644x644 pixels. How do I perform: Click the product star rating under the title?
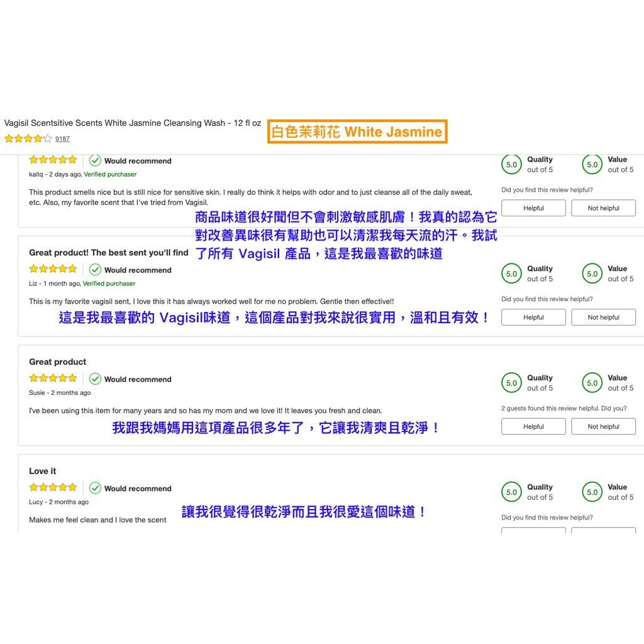(x=28, y=139)
